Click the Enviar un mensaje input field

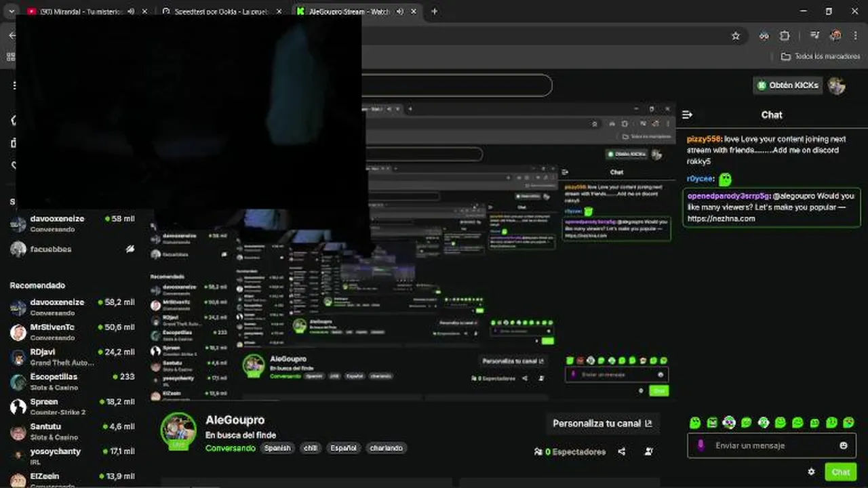771,445
